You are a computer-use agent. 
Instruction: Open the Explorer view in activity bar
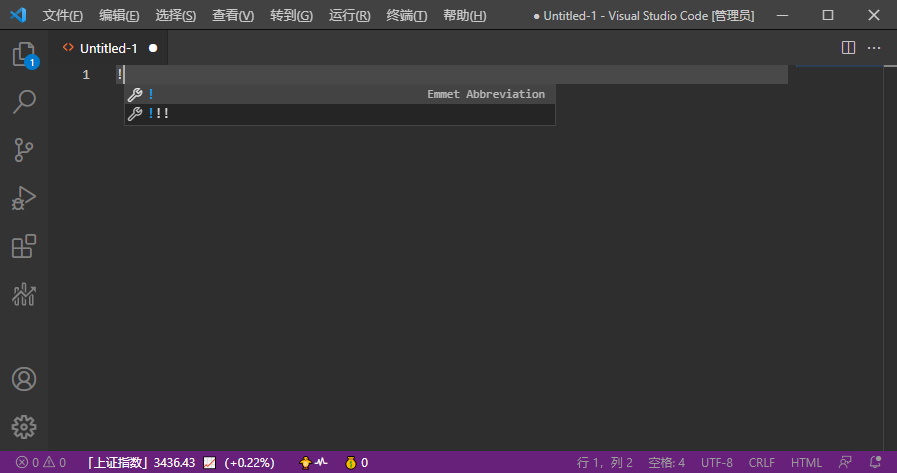pos(24,54)
